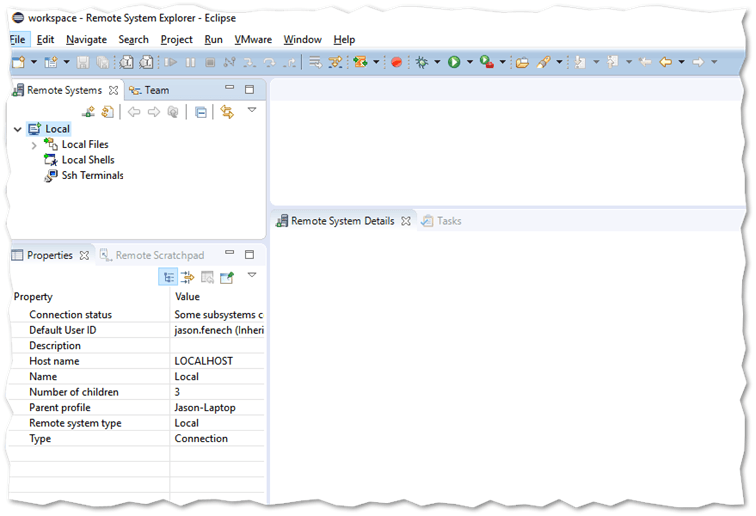Click the New wizard icon in main toolbar

(x=18, y=62)
